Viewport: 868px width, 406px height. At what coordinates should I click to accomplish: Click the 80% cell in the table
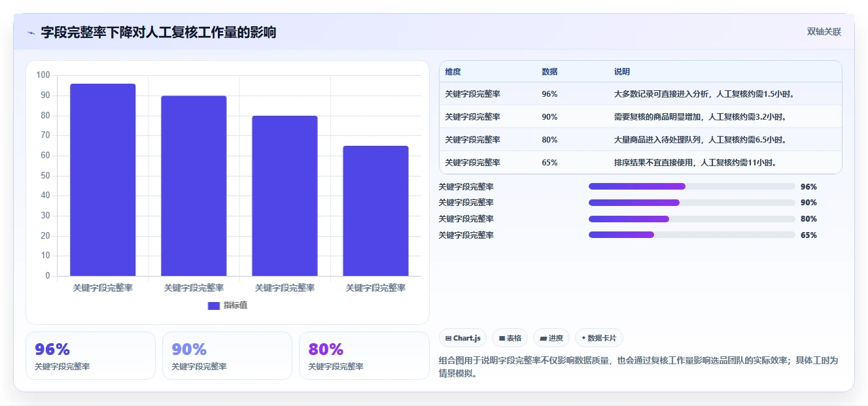click(x=549, y=140)
